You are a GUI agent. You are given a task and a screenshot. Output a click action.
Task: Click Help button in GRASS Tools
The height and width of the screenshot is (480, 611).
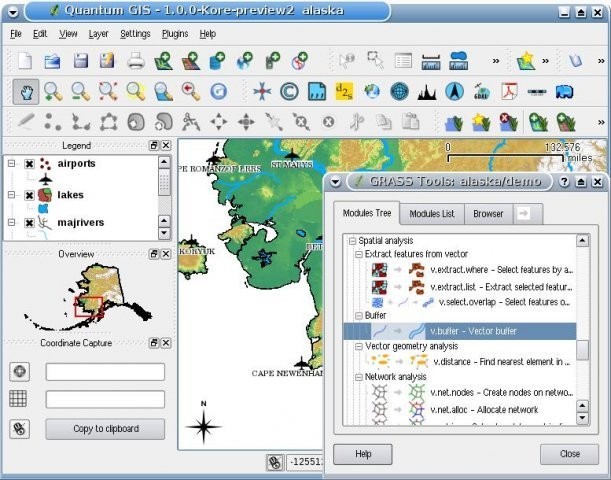(363, 454)
